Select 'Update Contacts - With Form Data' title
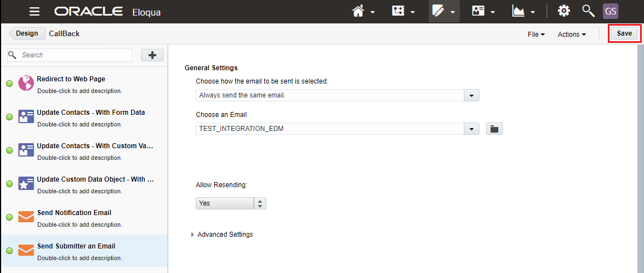Image resolution: width=644 pixels, height=273 pixels. pos(91,112)
